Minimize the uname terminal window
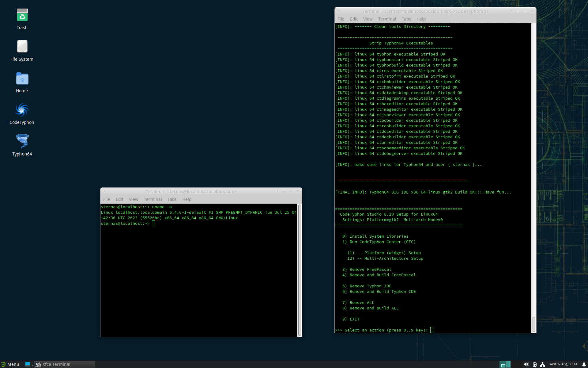 tap(284, 191)
